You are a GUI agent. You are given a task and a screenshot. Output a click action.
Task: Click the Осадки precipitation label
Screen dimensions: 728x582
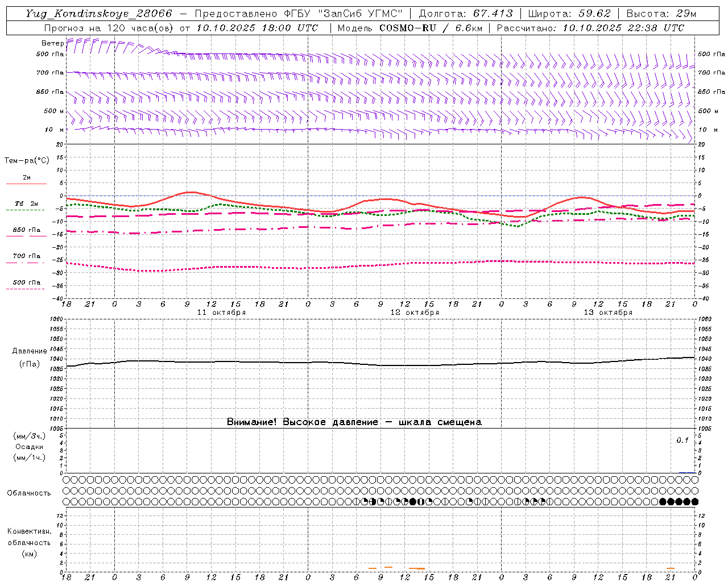(x=30, y=447)
